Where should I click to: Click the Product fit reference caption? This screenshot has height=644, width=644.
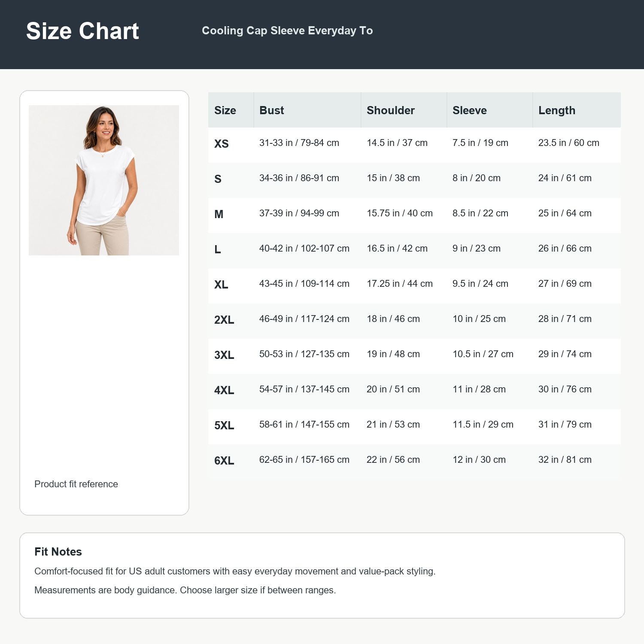[76, 484]
